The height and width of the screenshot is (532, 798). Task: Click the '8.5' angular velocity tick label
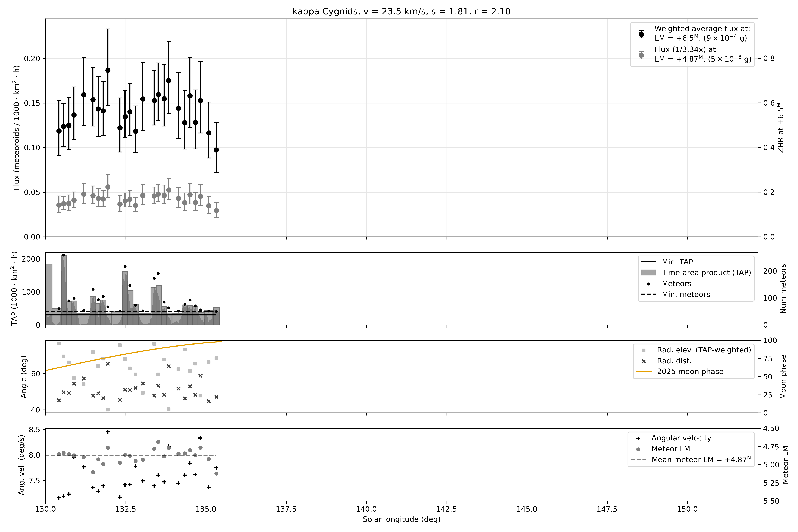[x=35, y=430]
